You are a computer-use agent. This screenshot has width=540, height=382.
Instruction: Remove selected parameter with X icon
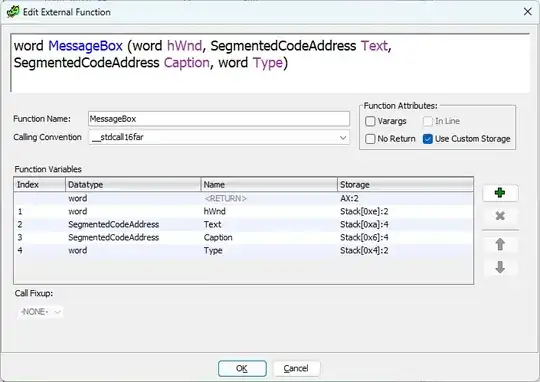pyautogui.click(x=500, y=216)
